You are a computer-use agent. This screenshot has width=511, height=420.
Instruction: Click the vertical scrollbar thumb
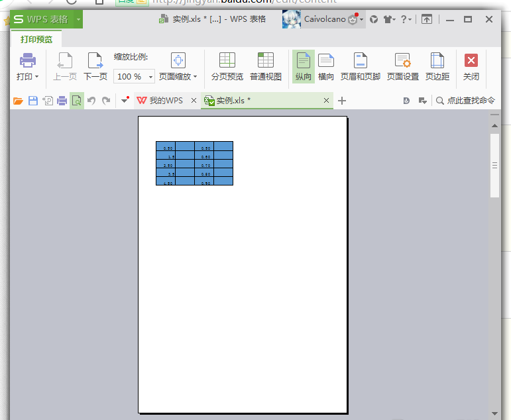[494, 166]
